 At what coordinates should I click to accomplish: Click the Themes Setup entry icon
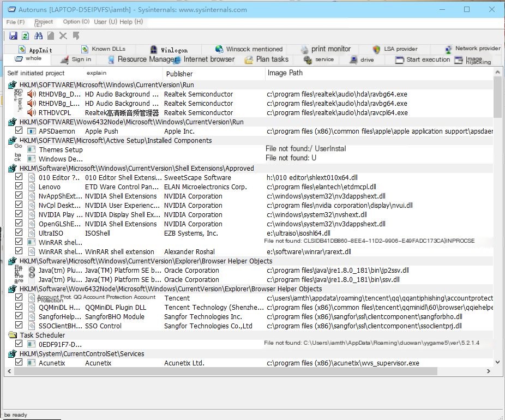point(31,149)
